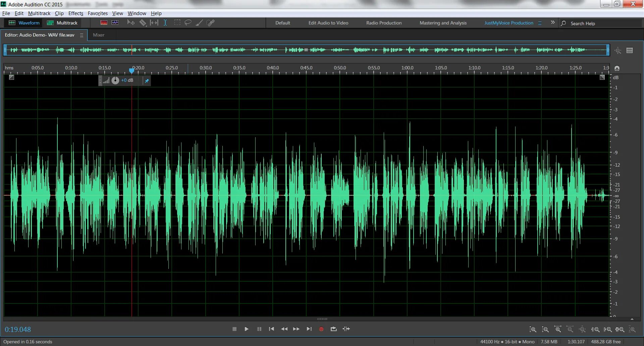Select the Paintbrush Selection tool
The width and height of the screenshot is (644, 346).
click(199, 22)
